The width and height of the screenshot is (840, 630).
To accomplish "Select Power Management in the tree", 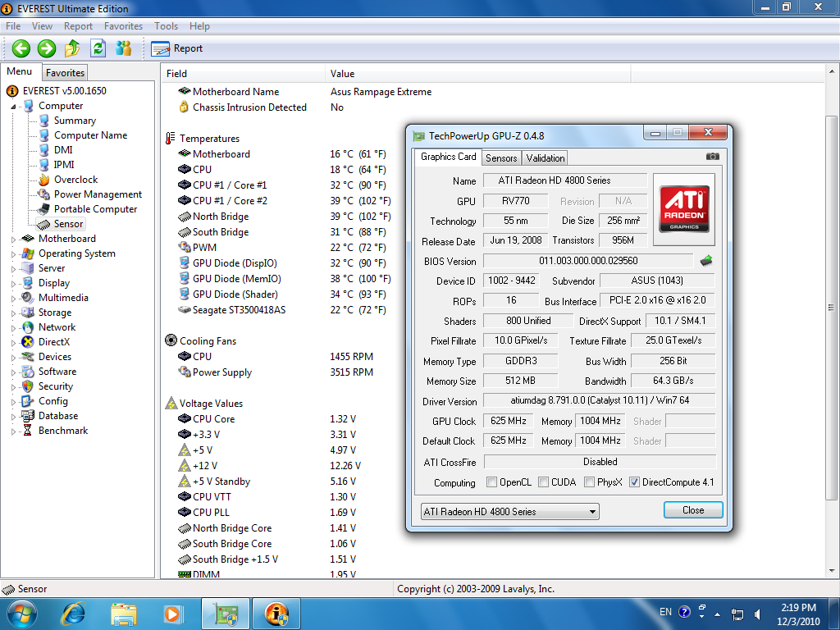I will coord(98,194).
